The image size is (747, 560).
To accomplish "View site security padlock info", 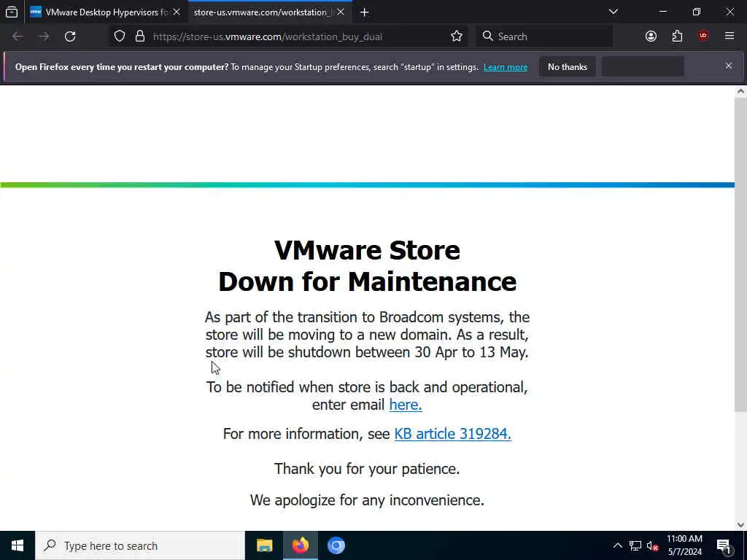I will tap(139, 36).
